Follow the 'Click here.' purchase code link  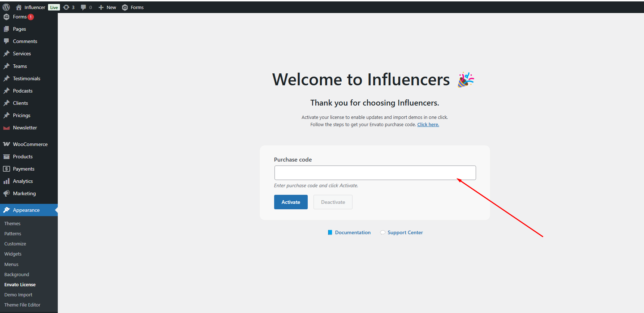(x=428, y=124)
